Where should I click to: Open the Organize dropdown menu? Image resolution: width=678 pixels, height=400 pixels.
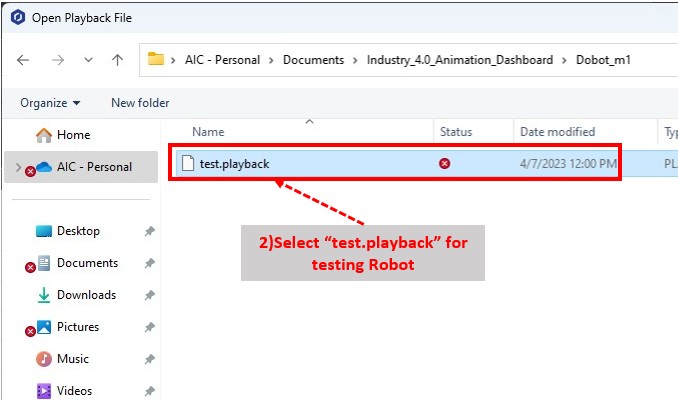tap(50, 103)
